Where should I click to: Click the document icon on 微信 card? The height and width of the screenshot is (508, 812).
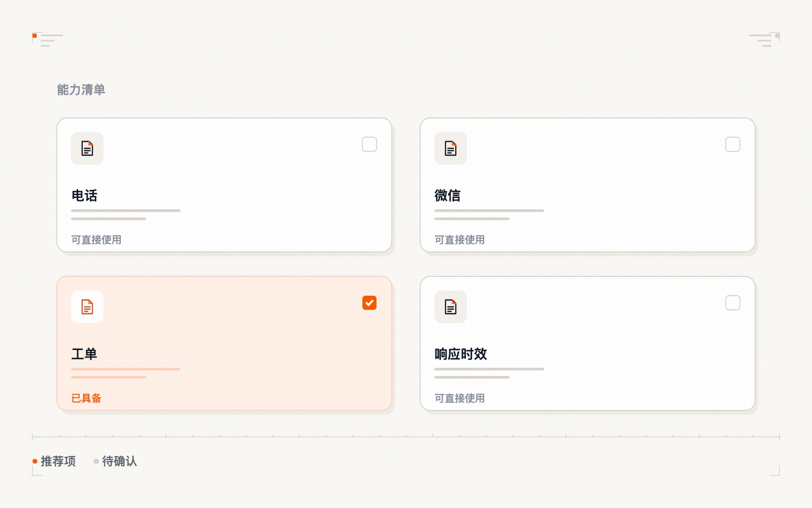coord(451,148)
